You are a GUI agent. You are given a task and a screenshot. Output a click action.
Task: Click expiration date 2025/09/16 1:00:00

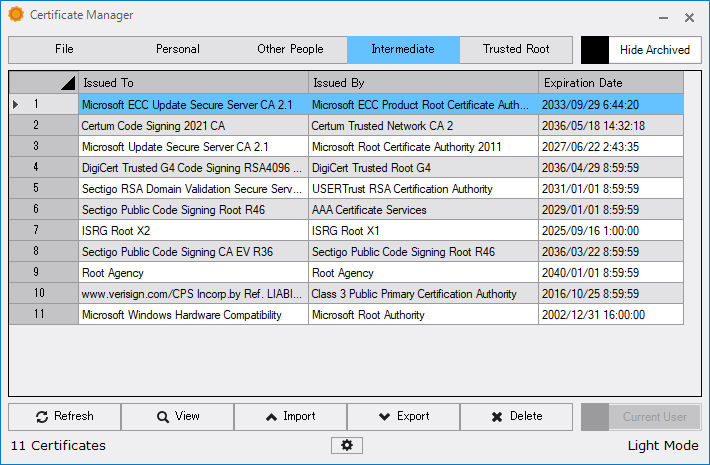point(611,230)
